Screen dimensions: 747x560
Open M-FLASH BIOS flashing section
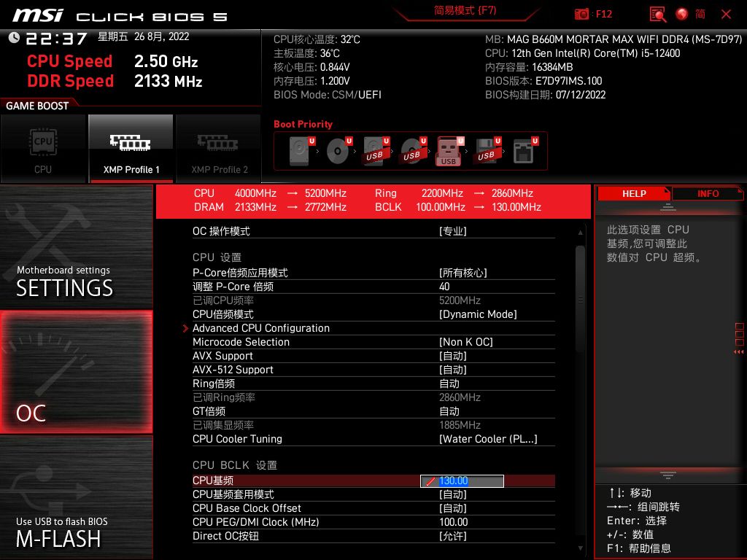(x=76, y=497)
